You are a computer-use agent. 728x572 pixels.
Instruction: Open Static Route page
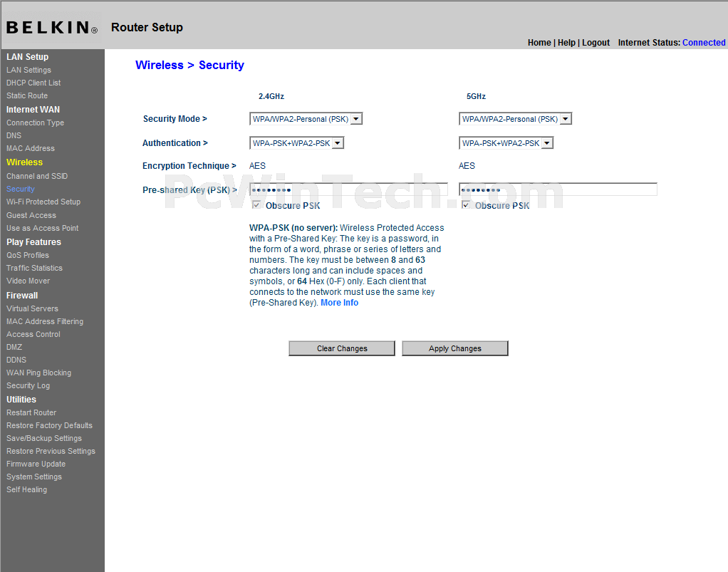point(27,95)
